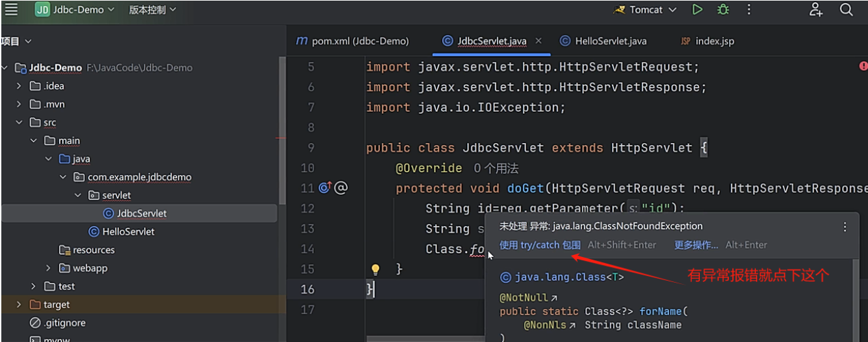Click the com.example.jdbcdemo package icon
Image resolution: width=868 pixels, height=342 pixels.
click(x=79, y=177)
